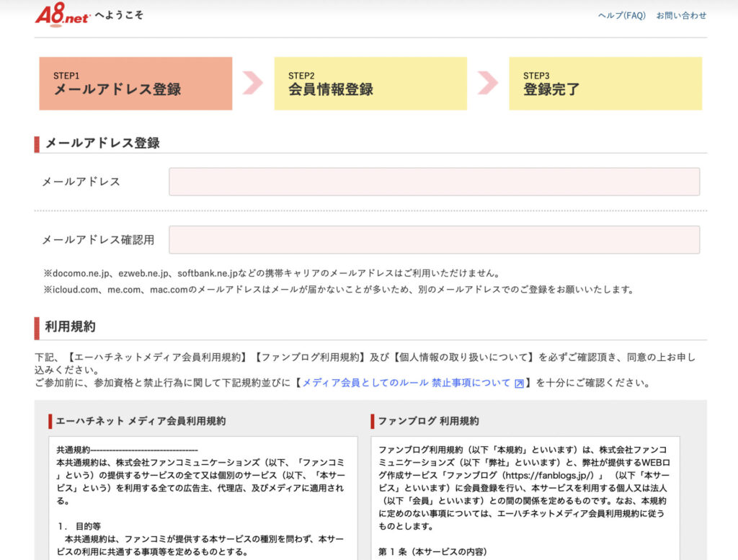
Task: Click the ファンブログ 利用規約 terms text box
Action: coord(525,498)
